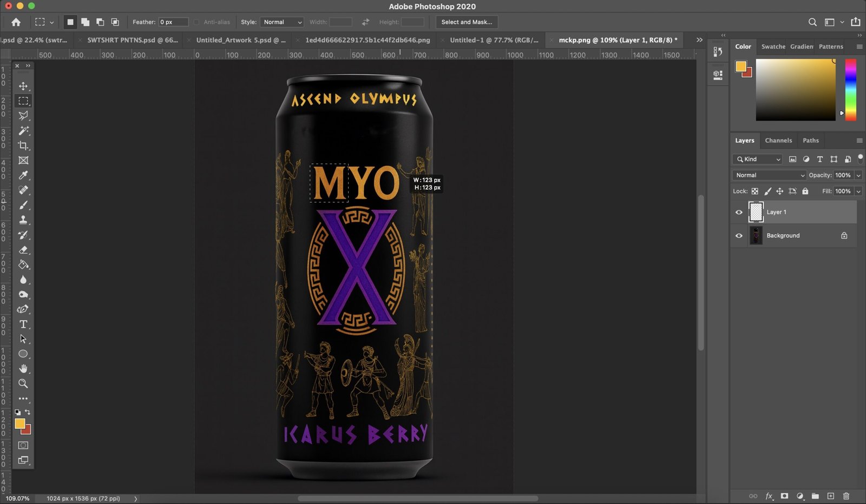Viewport: 866px width, 504px height.
Task: Click the Select and Mask button
Action: pyautogui.click(x=466, y=22)
